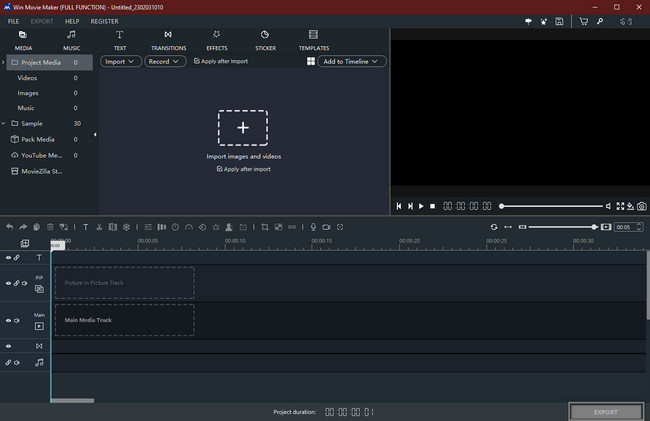Switch to the MUSIC tab

(72, 41)
